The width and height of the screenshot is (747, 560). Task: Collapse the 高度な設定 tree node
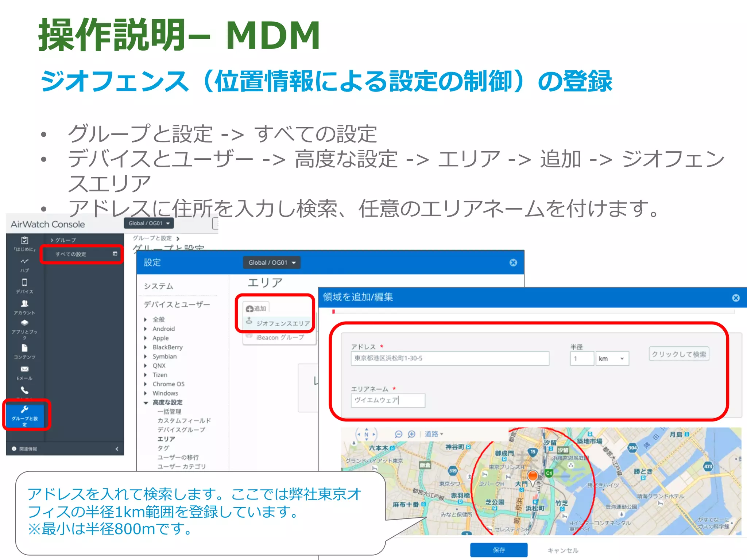coord(146,403)
